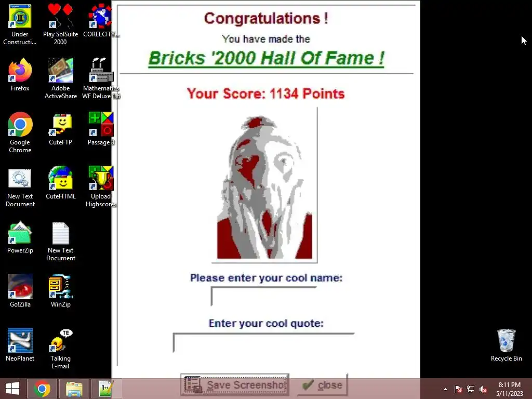Click the 'Congratulations !' heading
Image resolution: width=532 pixels, height=399 pixels.
[266, 18]
